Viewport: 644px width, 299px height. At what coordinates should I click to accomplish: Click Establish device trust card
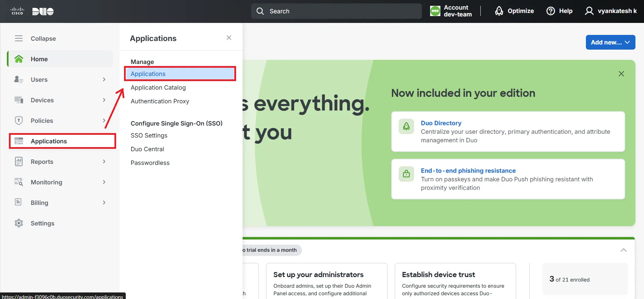(x=455, y=281)
